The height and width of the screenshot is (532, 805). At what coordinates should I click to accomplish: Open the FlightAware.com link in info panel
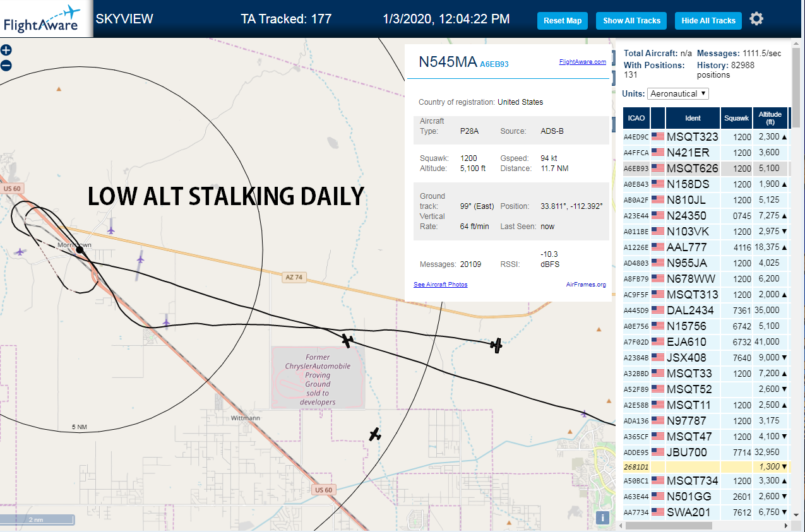point(582,62)
